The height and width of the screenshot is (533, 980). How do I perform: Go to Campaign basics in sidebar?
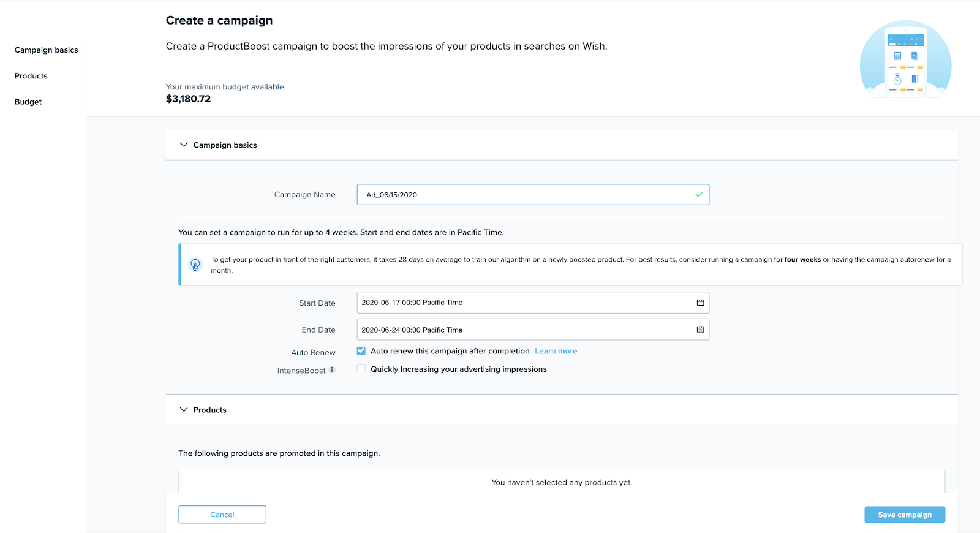pyautogui.click(x=47, y=50)
